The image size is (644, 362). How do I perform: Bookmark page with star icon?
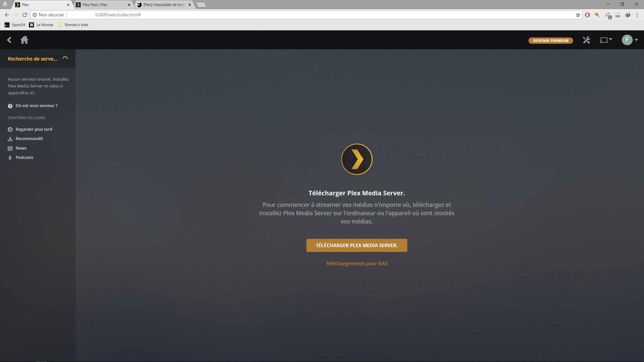coord(578,15)
